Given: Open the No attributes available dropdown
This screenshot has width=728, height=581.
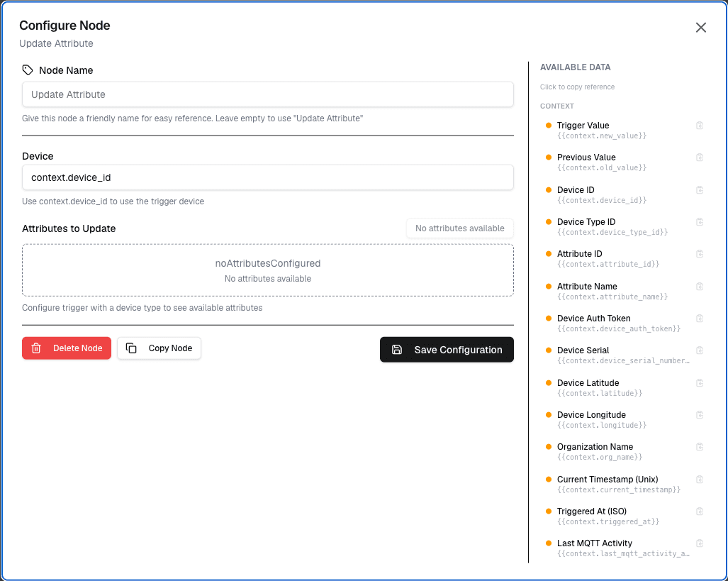Looking at the screenshot, I should click(x=459, y=228).
